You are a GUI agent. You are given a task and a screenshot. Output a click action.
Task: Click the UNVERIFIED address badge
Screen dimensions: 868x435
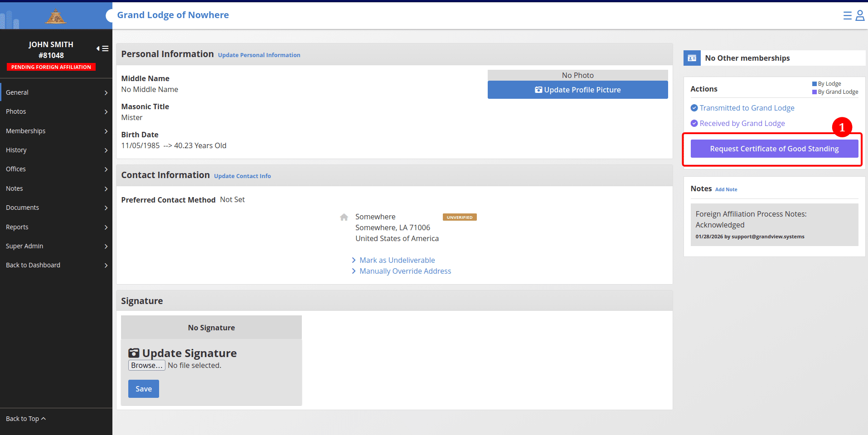tap(460, 217)
